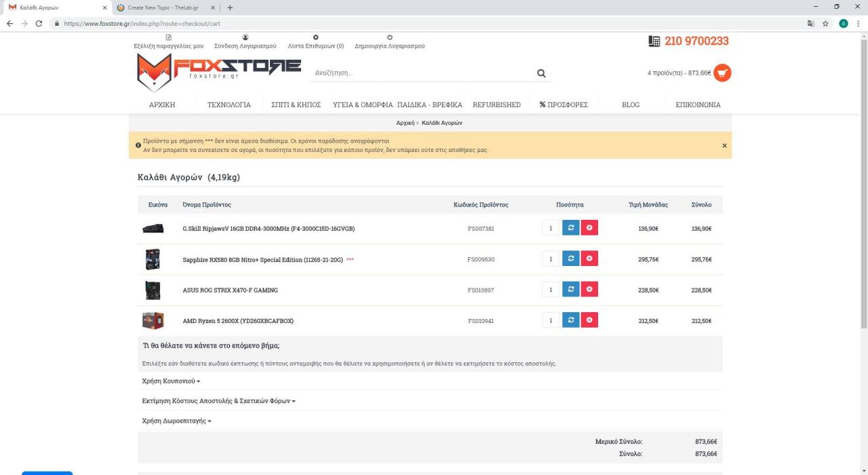Remove ASUS ROG STRIX X470-F from cart
The image size is (868, 475).
[589, 290]
